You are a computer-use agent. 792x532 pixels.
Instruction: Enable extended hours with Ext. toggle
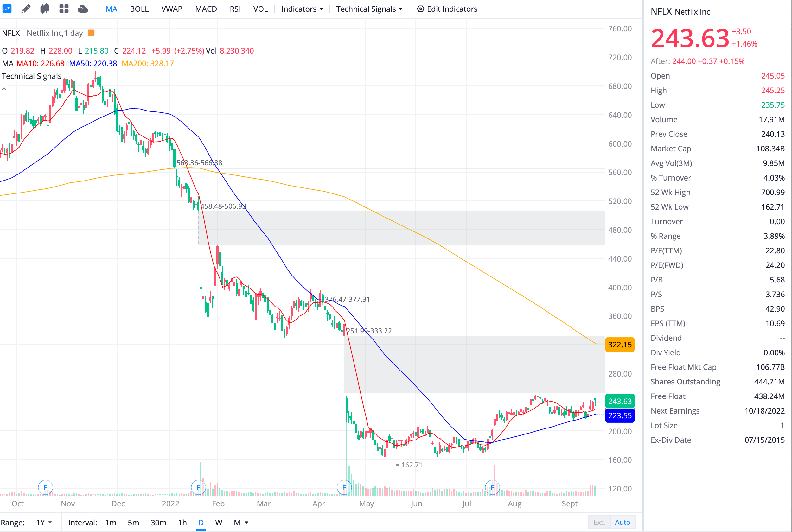point(599,522)
